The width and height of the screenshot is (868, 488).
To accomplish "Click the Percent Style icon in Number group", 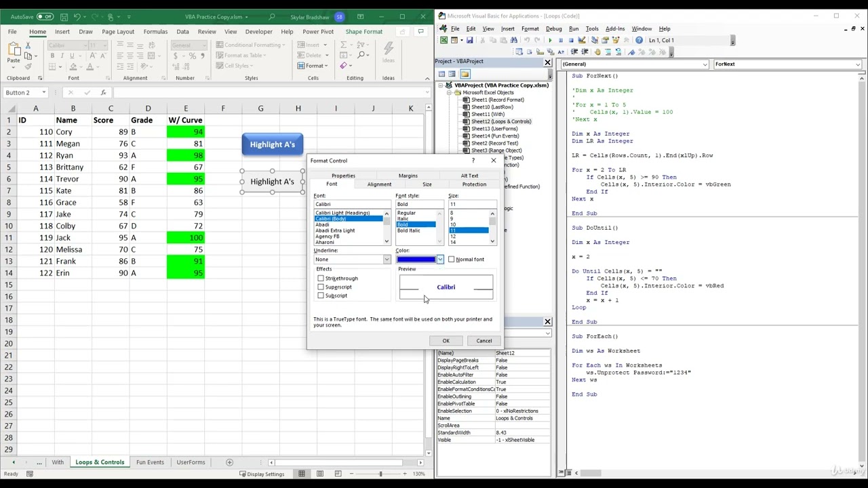I will 192,56.
